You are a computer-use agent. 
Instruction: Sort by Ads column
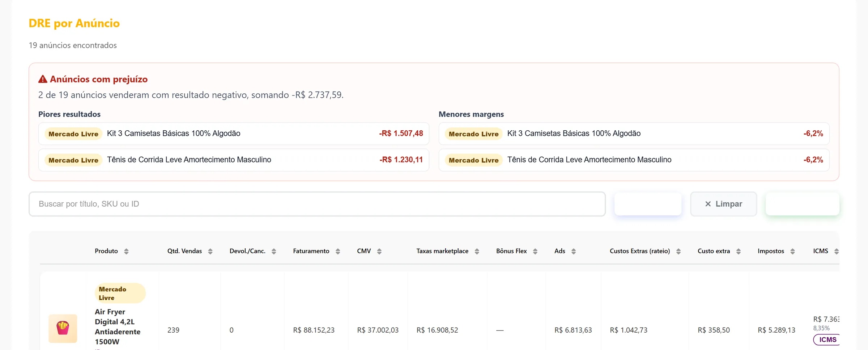point(565,251)
